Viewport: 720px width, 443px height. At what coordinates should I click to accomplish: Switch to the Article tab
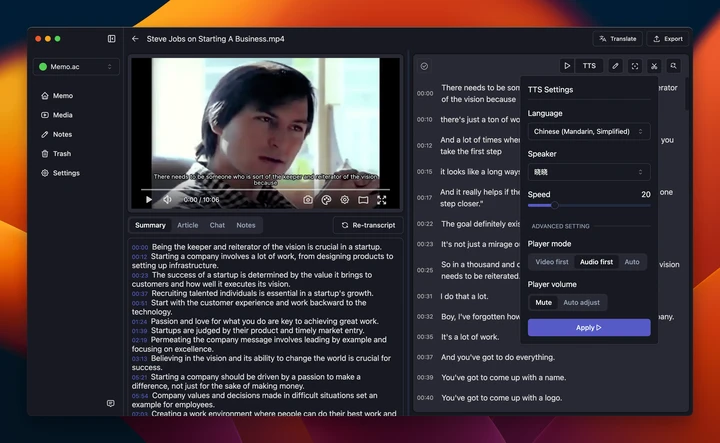pos(187,225)
